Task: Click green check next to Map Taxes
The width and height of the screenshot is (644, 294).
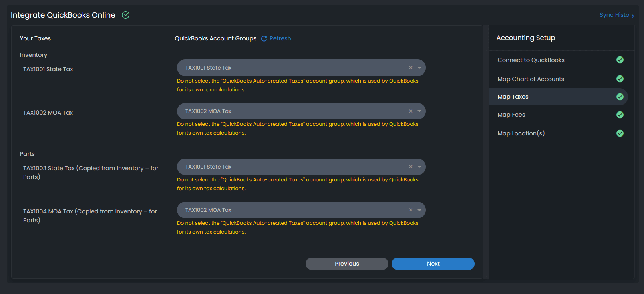Action: point(620,97)
